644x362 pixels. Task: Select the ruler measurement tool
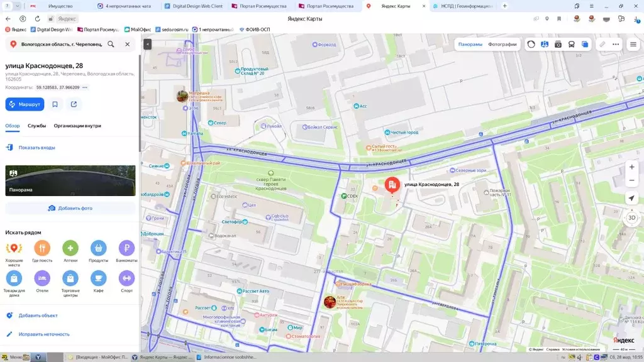click(602, 45)
